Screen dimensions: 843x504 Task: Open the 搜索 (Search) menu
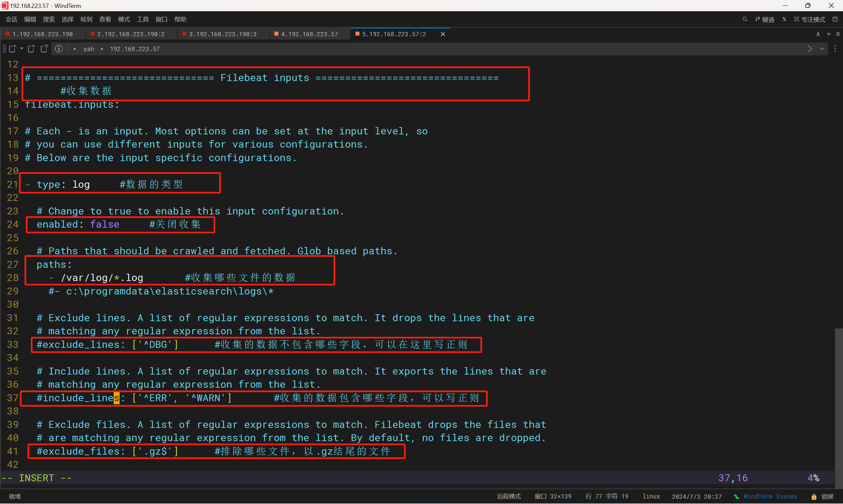coord(48,19)
